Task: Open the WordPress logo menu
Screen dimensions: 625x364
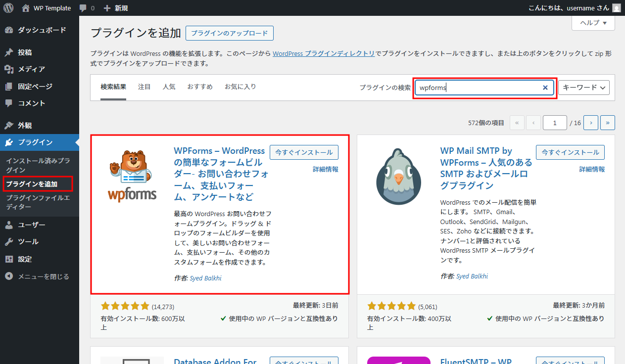Action: click(x=8, y=8)
